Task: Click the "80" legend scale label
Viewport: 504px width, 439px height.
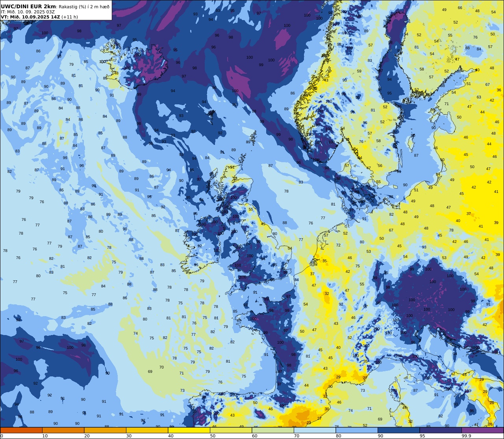Action: click(x=338, y=436)
